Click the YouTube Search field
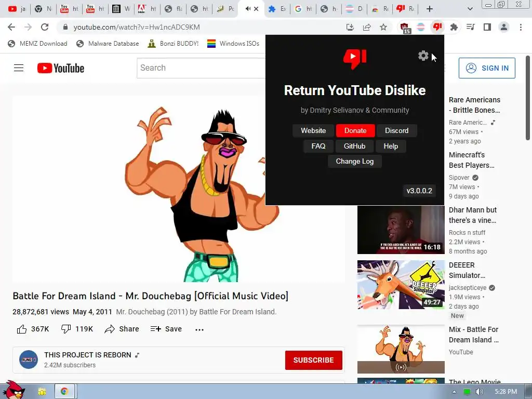The height and width of the screenshot is (399, 532). point(201,68)
